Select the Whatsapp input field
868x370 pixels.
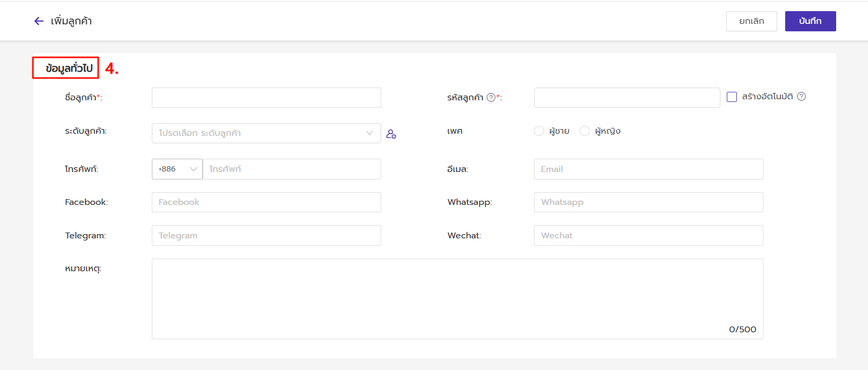(648, 202)
